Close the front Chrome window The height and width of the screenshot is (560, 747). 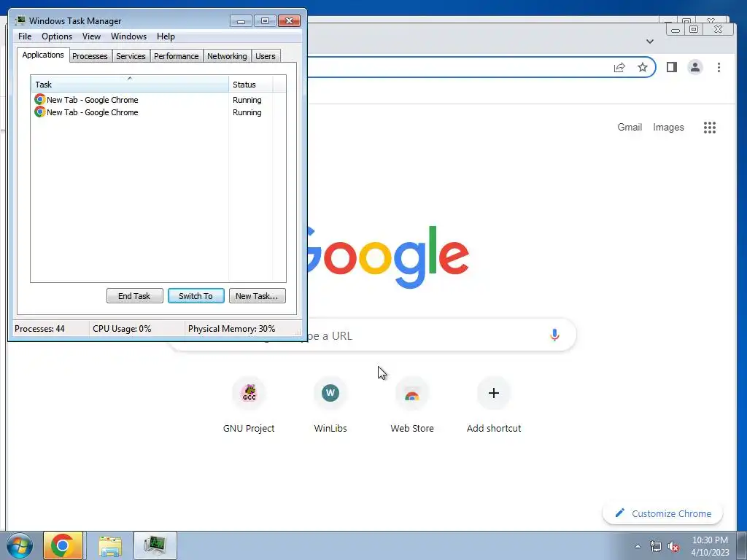click(718, 29)
